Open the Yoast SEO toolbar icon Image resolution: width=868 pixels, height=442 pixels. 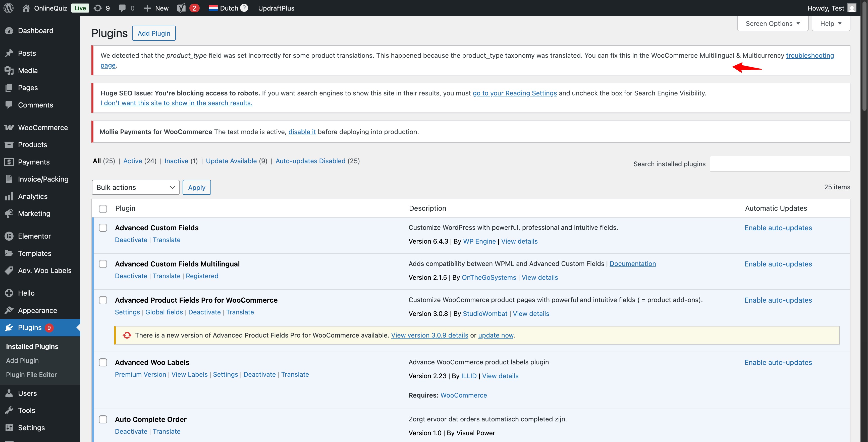tap(181, 8)
